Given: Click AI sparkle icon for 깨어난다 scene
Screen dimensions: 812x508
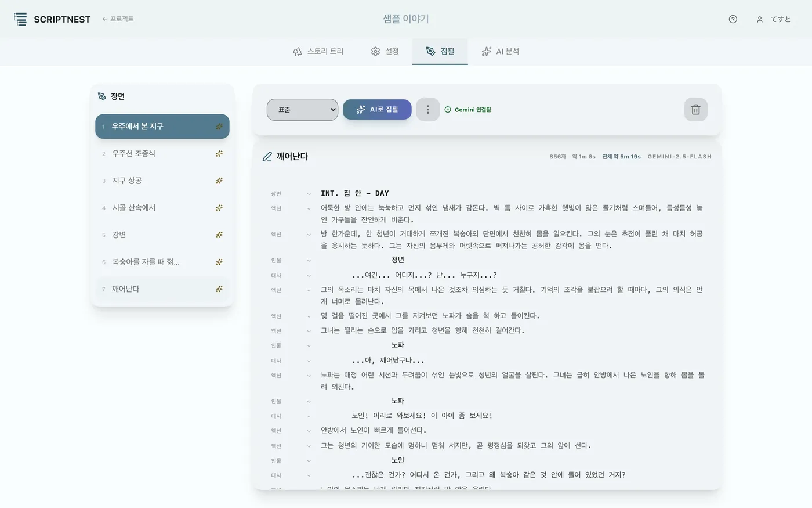Looking at the screenshot, I should [x=219, y=289].
